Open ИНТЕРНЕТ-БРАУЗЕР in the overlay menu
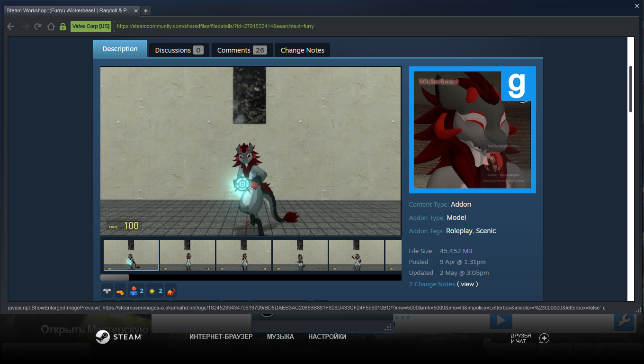The image size is (644, 364). click(x=221, y=337)
